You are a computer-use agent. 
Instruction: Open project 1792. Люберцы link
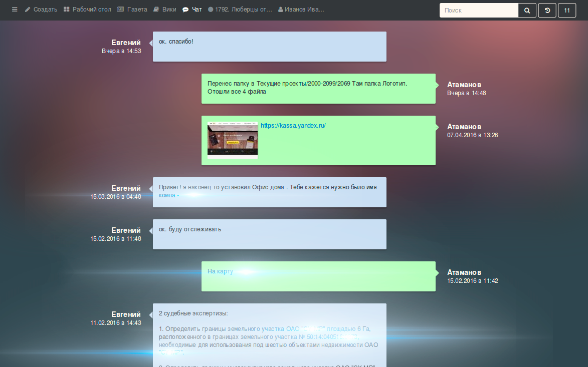[x=240, y=10]
